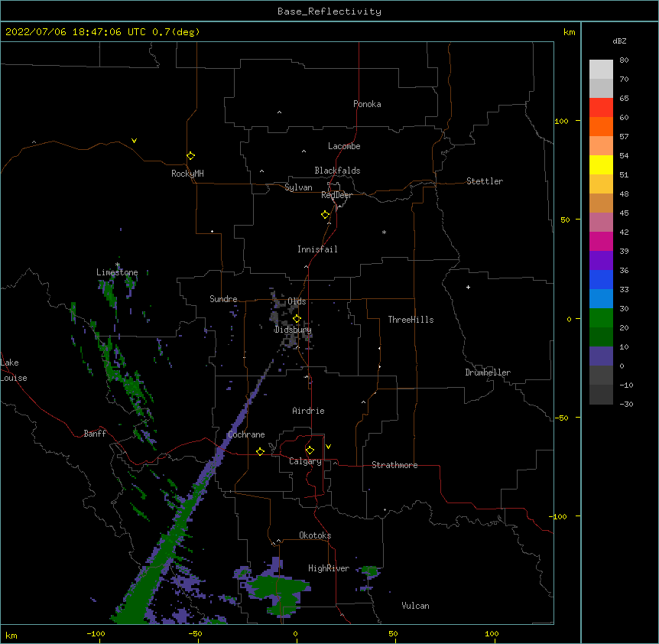Click the Base_Reflectivity title
Image resolution: width=659 pixels, height=644 pixels.
tap(329, 11)
